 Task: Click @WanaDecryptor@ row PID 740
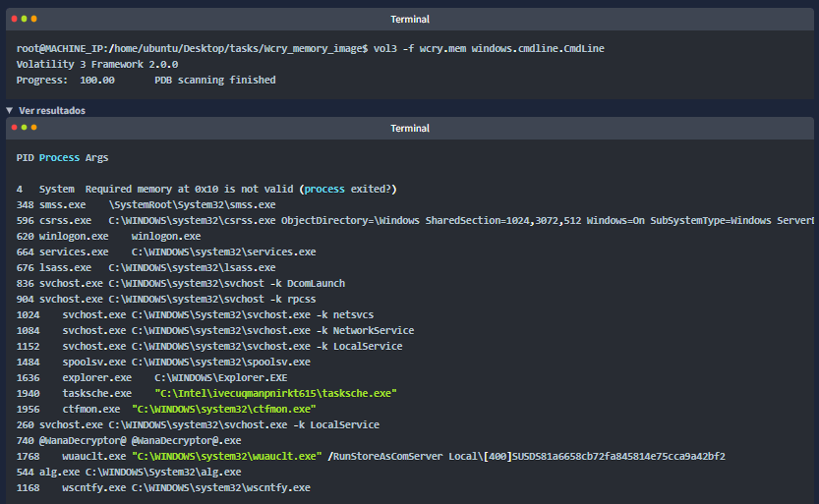click(x=129, y=440)
